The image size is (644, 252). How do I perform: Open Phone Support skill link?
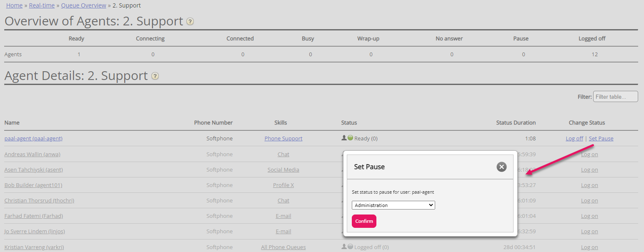click(283, 139)
